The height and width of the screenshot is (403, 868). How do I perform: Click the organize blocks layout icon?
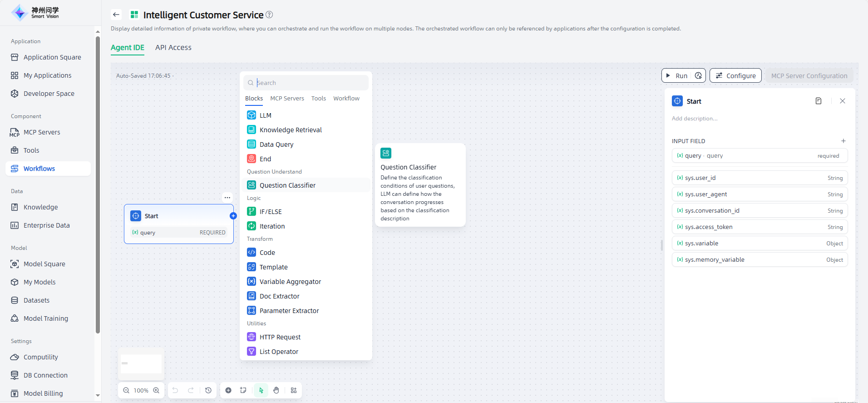[x=294, y=390]
